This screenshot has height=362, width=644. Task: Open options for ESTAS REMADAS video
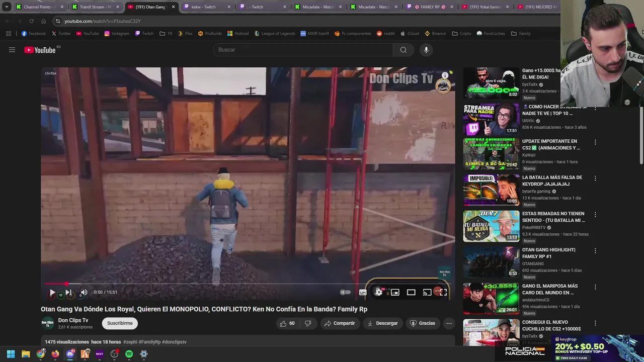595,215
